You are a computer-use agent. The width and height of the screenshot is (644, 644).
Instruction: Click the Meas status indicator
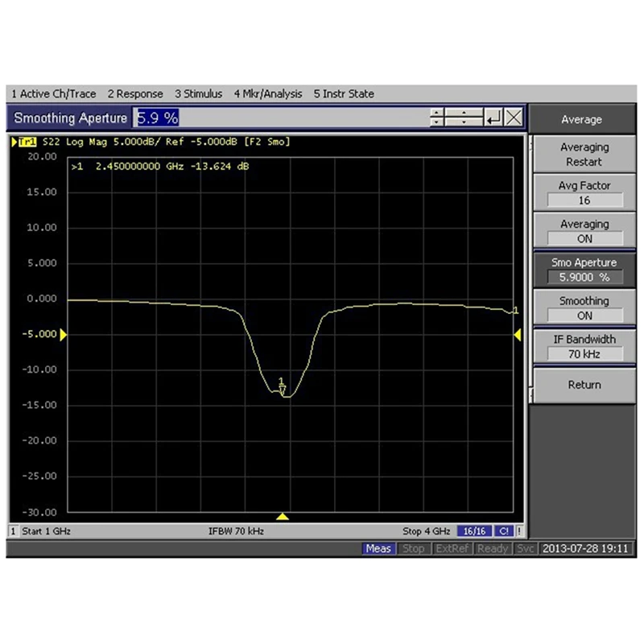tap(379, 548)
